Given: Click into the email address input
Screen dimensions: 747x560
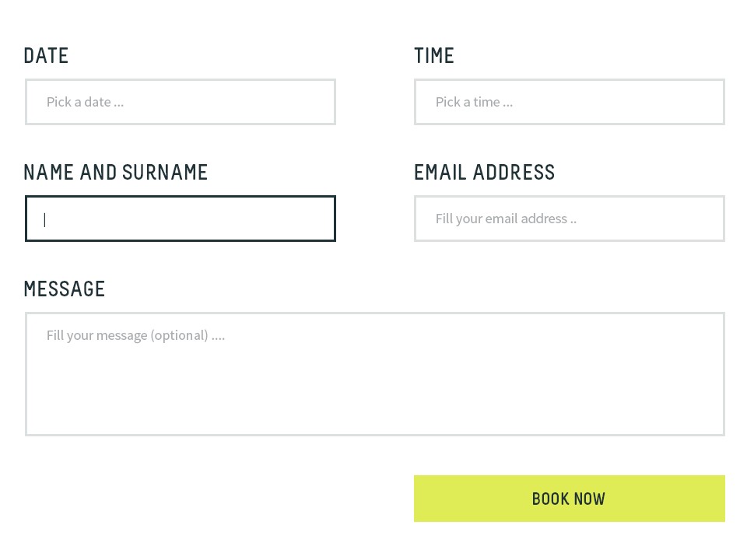Looking at the screenshot, I should (x=570, y=219).
